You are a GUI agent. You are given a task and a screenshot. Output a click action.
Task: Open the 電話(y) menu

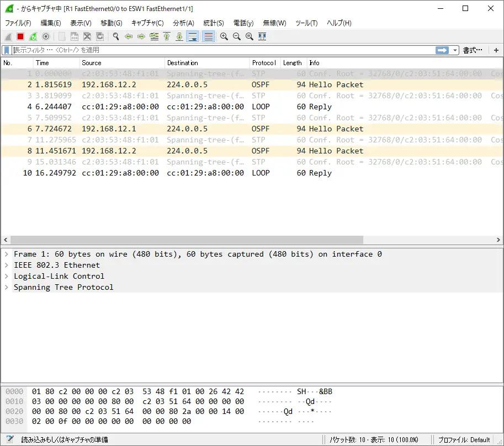coord(243,23)
